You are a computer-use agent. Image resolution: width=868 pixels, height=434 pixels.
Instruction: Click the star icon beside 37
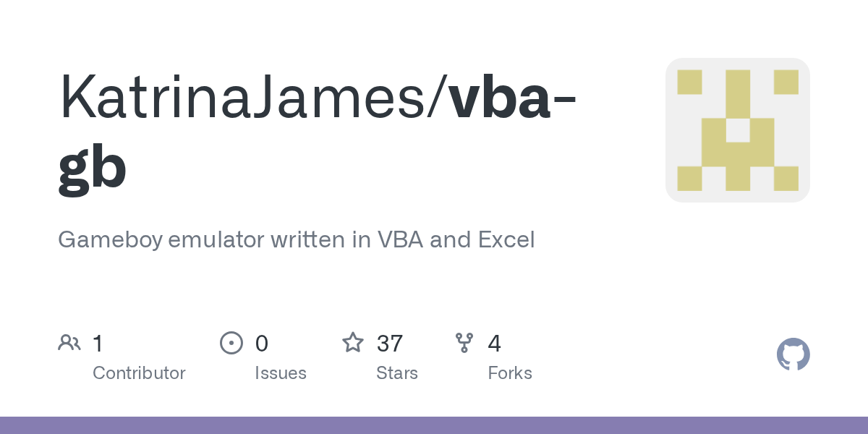coord(353,343)
